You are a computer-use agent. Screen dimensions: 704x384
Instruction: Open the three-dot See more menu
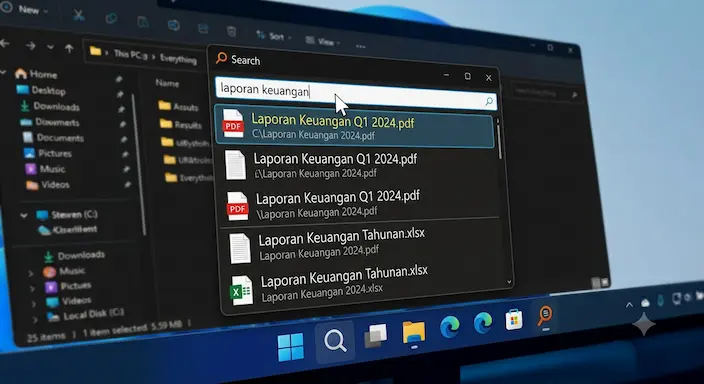coord(361,46)
